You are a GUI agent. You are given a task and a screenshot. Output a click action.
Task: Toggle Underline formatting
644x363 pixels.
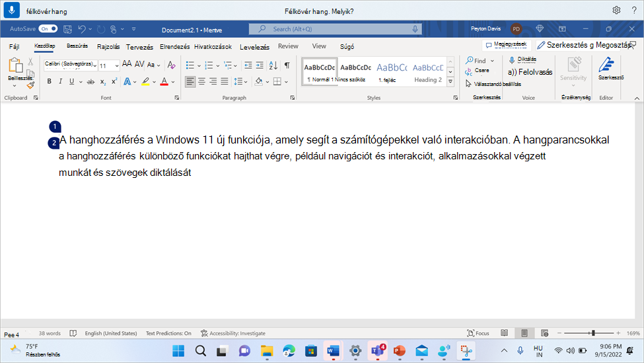pyautogui.click(x=71, y=81)
